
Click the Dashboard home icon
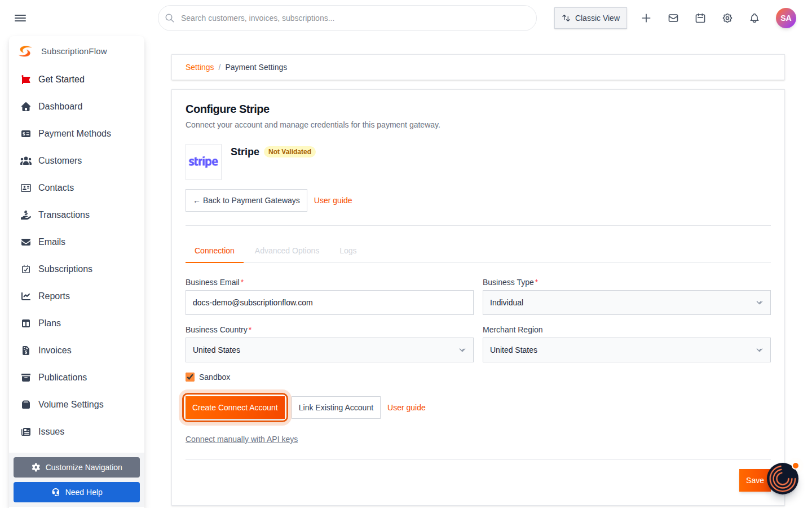pos(26,107)
